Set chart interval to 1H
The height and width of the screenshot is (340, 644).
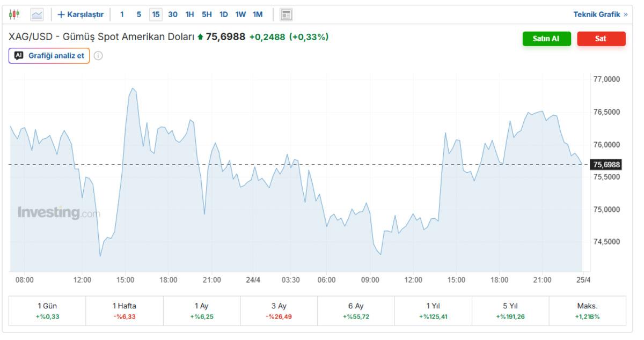pos(189,14)
